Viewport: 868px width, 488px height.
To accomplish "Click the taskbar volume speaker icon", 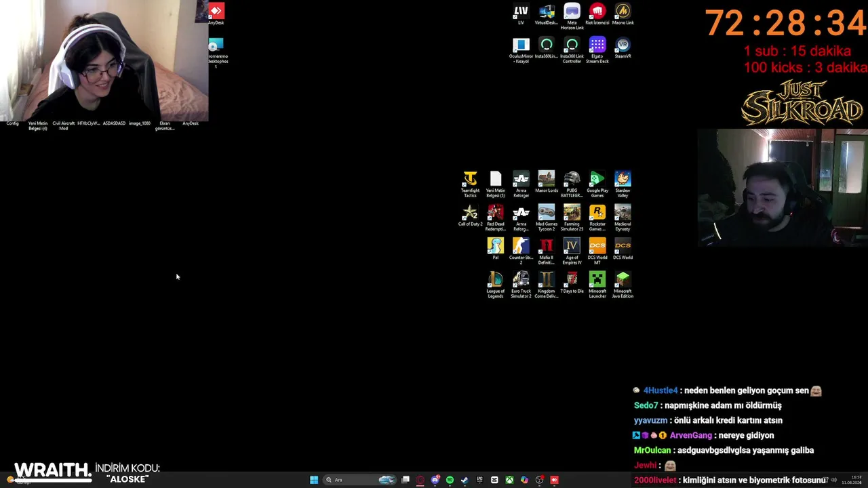I will point(833,480).
